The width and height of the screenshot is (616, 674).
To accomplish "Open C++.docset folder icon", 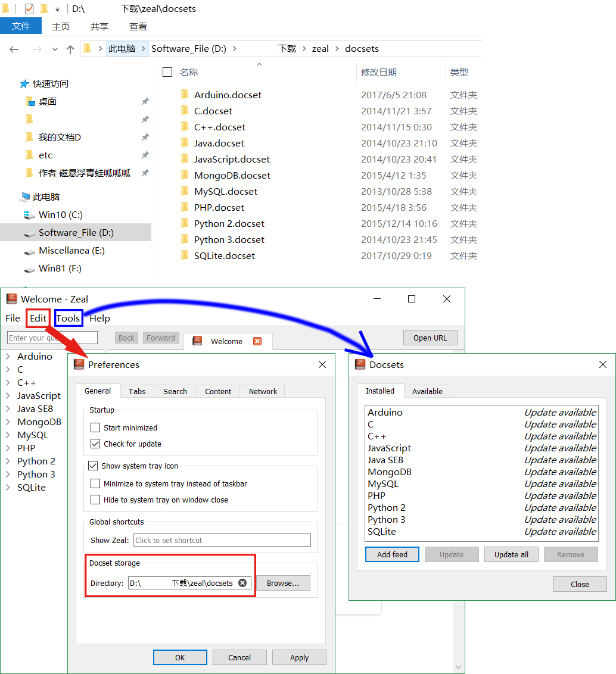I will [185, 127].
